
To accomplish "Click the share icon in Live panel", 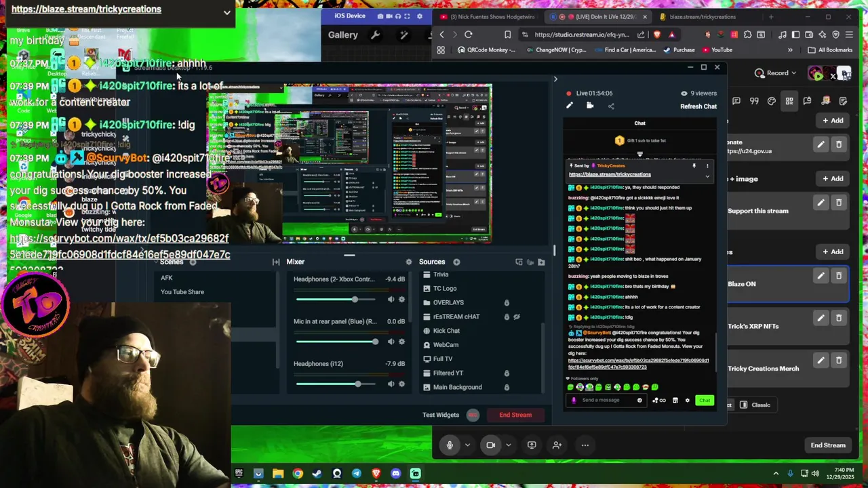I will (x=611, y=106).
